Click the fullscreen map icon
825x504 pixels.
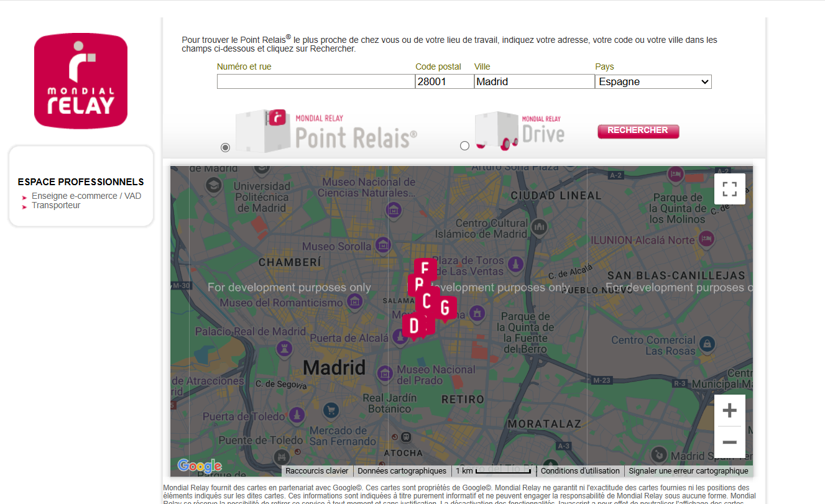730,189
